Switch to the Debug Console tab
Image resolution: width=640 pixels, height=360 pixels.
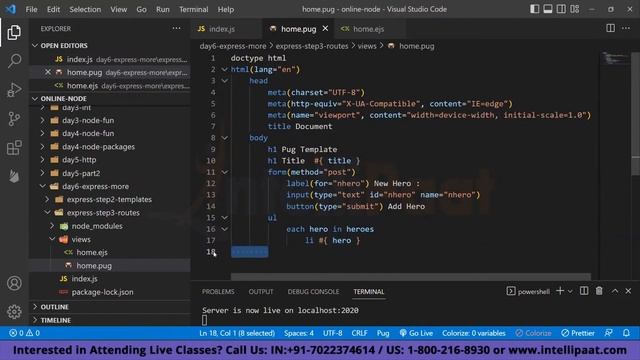click(313, 291)
